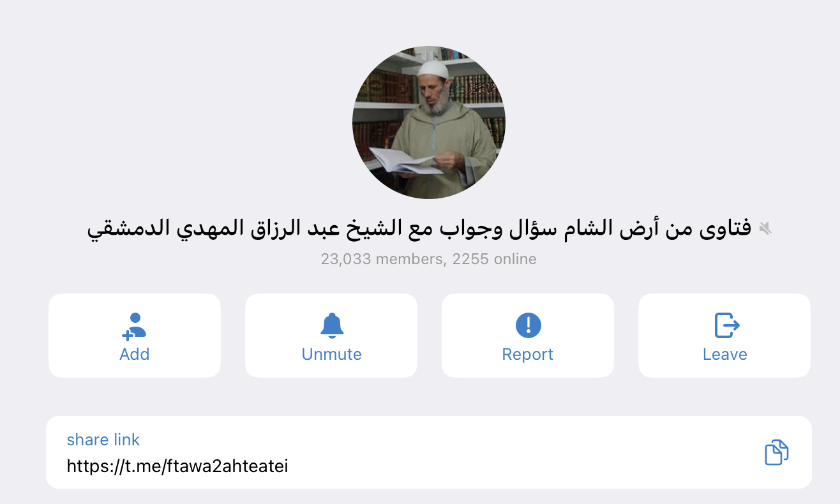Copy the share link using the copy icon

pyautogui.click(x=776, y=452)
